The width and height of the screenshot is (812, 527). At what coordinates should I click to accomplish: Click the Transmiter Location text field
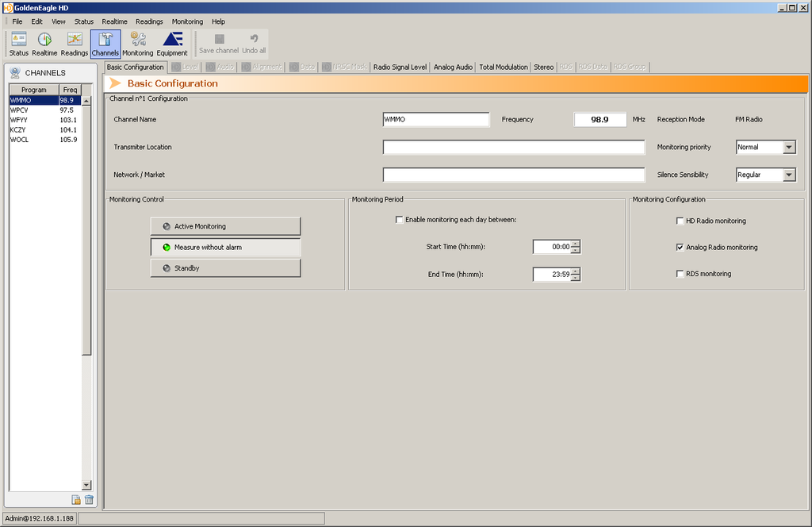(513, 147)
